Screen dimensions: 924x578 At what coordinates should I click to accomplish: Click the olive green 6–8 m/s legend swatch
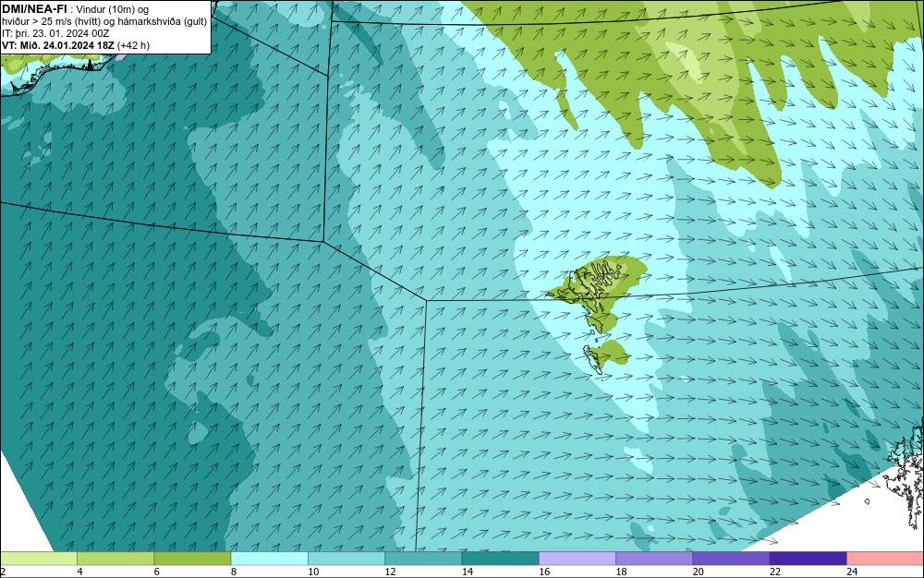click(x=192, y=558)
